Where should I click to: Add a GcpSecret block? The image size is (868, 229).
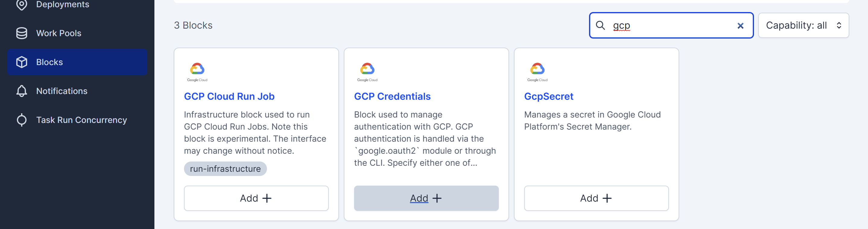tap(596, 198)
